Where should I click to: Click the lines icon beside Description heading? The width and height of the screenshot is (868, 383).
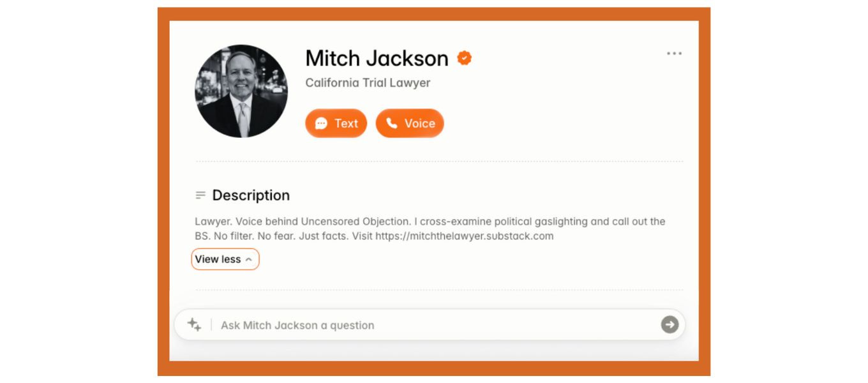click(200, 195)
